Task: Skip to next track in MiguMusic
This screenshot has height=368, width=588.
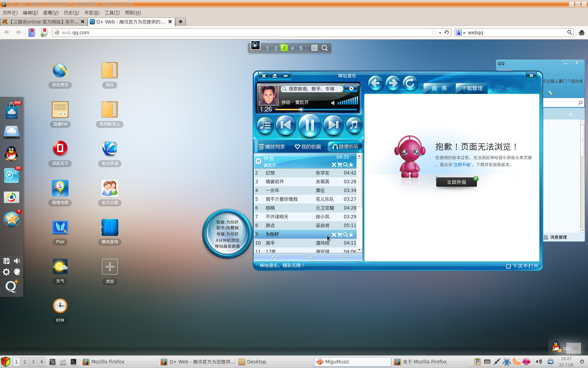Action: [x=333, y=125]
